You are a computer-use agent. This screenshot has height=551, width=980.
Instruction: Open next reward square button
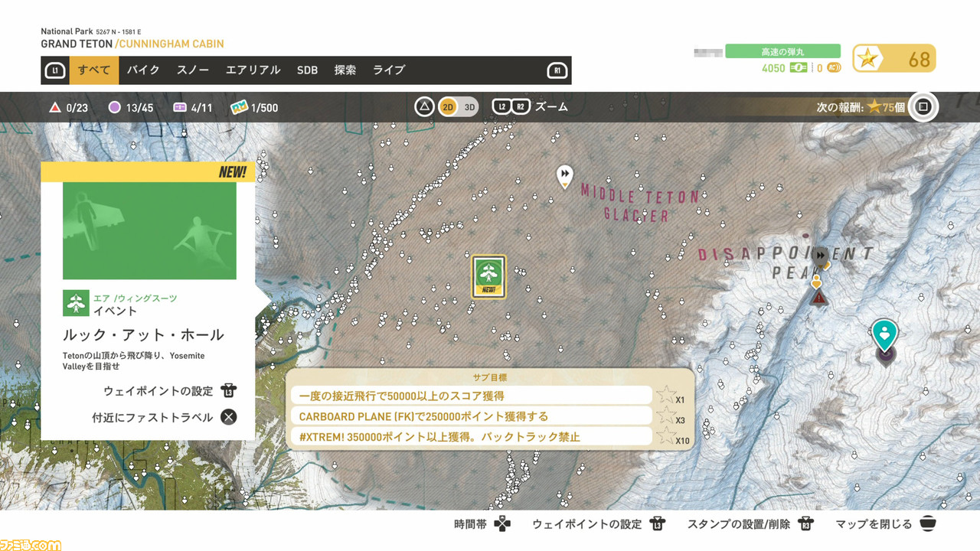pyautogui.click(x=923, y=106)
